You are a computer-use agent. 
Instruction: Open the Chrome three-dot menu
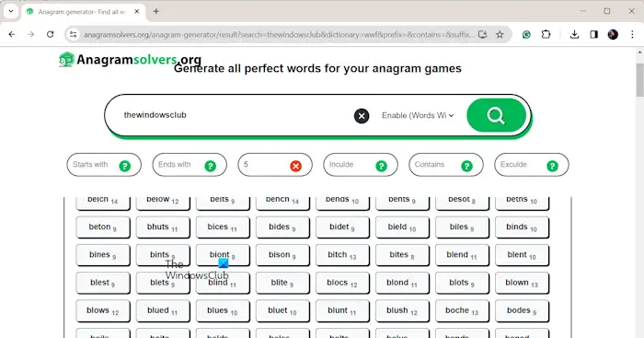coord(633,35)
